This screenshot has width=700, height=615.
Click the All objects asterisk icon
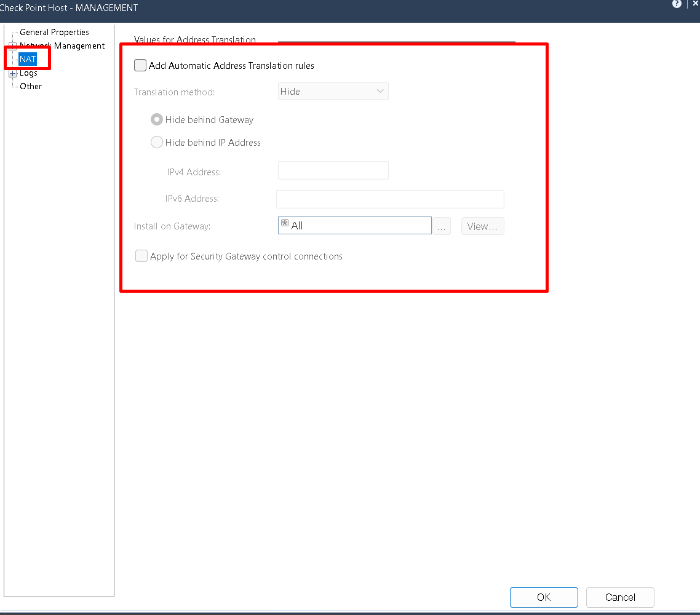tap(285, 223)
